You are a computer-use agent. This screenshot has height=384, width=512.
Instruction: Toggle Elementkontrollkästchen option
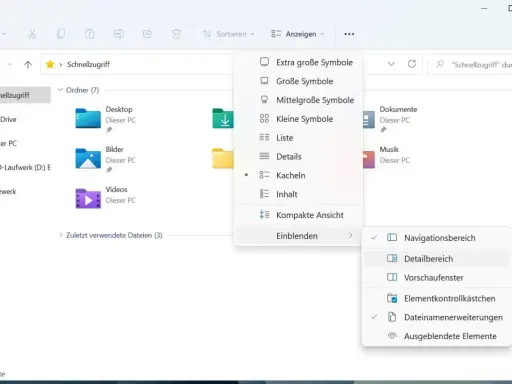pos(437,298)
